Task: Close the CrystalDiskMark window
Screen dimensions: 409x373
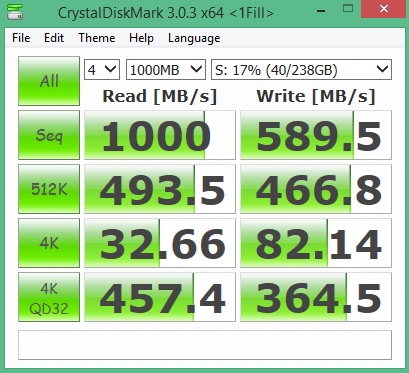Action: point(384,9)
